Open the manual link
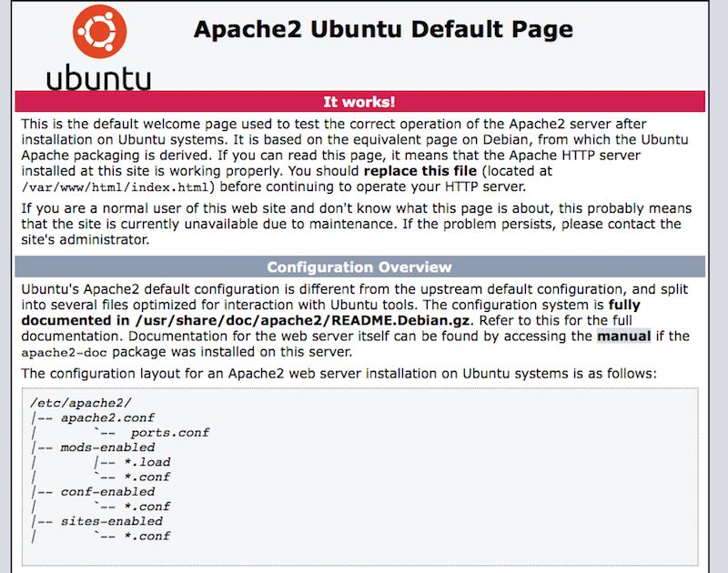The image size is (728, 573). 623,336
